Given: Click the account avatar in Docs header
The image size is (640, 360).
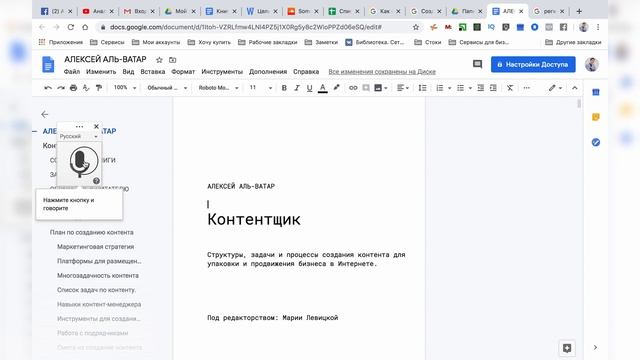Looking at the screenshot, I should click(592, 64).
